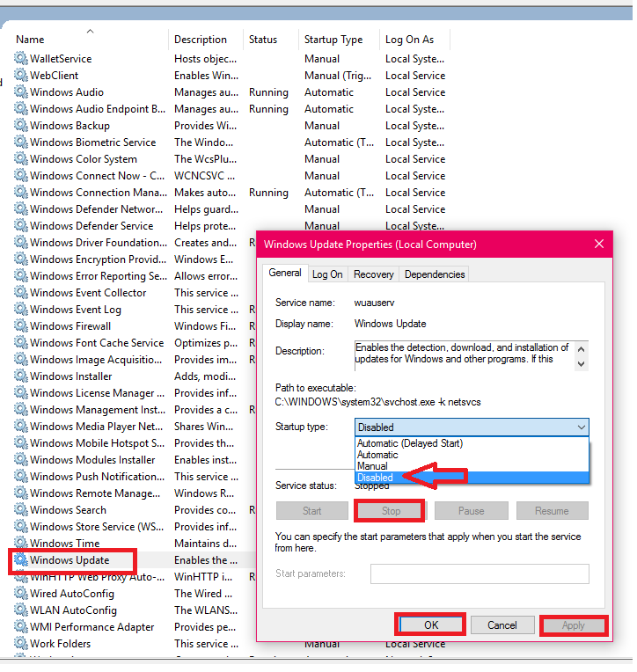
Task: Click the Windows Event Log gear icon
Action: [20, 309]
